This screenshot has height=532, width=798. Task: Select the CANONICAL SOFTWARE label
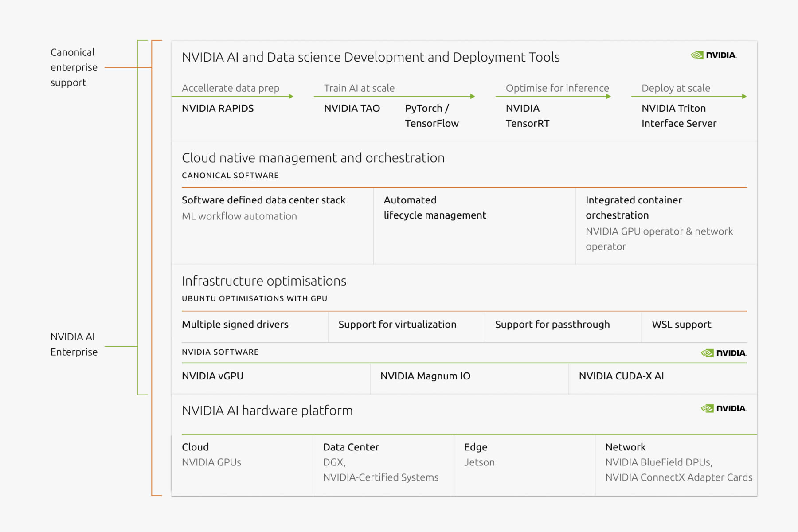pyautogui.click(x=230, y=176)
